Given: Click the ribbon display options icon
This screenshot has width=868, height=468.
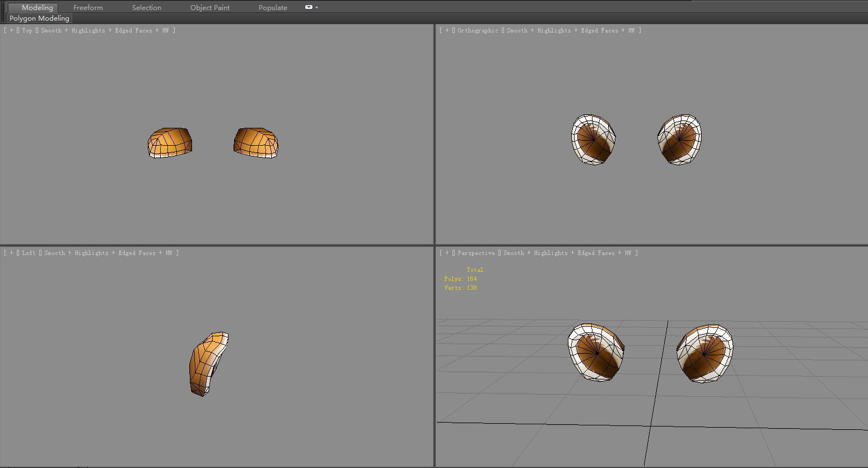Looking at the screenshot, I should point(309,7).
